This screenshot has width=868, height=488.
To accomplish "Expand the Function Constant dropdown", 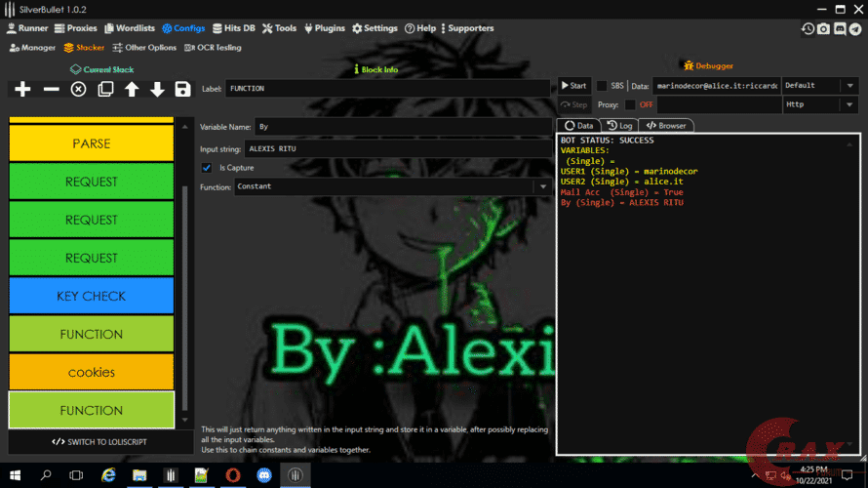I will coord(543,186).
